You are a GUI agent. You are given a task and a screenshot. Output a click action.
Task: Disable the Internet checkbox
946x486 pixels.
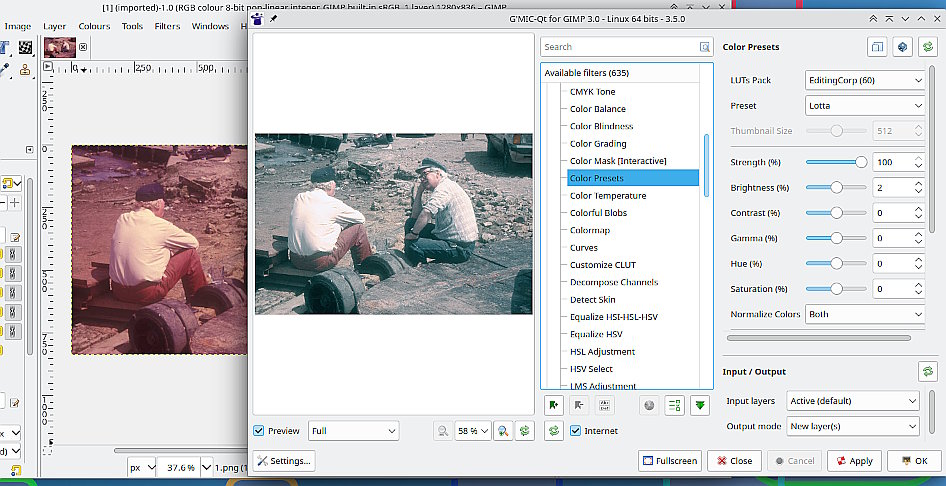click(576, 431)
